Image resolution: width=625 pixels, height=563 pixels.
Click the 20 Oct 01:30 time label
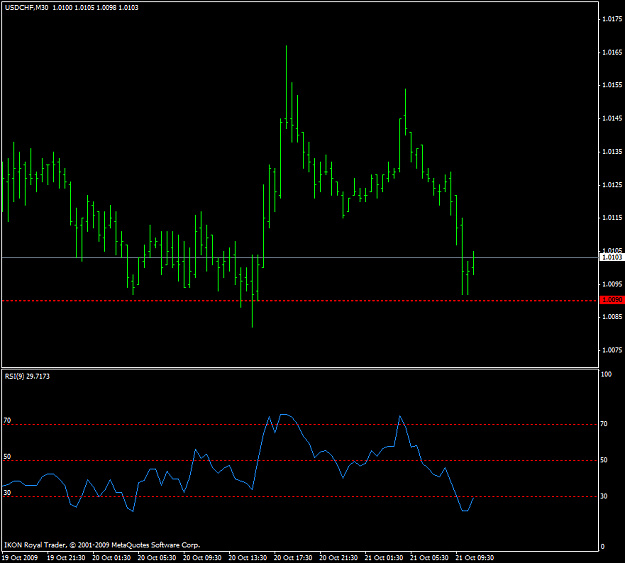point(112,557)
